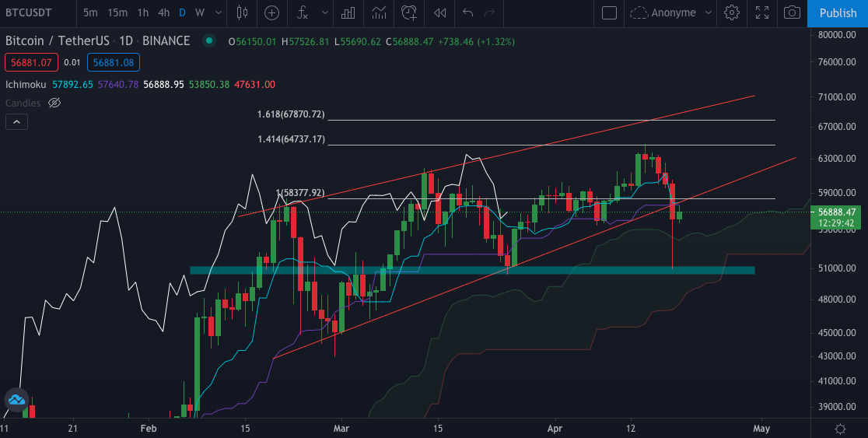This screenshot has height=438, width=868.
Task: Click the teal horizontal support zone rectangle
Action: 471,270
